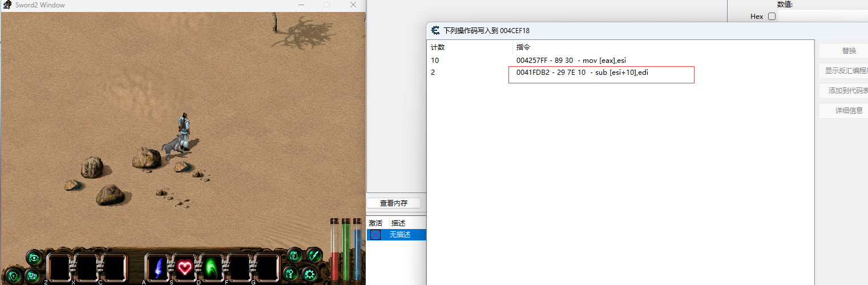Click the empty item slot labeled X
Viewport: 868px width, 285px height.
[86, 267]
